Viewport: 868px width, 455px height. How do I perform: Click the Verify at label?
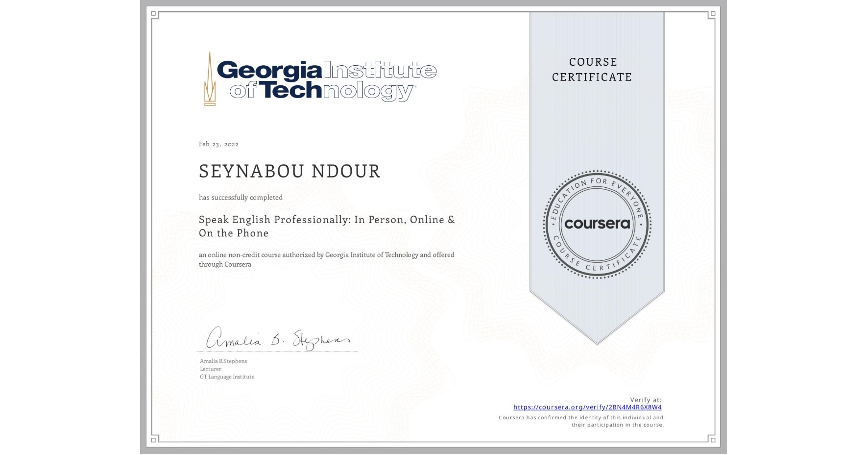click(645, 399)
